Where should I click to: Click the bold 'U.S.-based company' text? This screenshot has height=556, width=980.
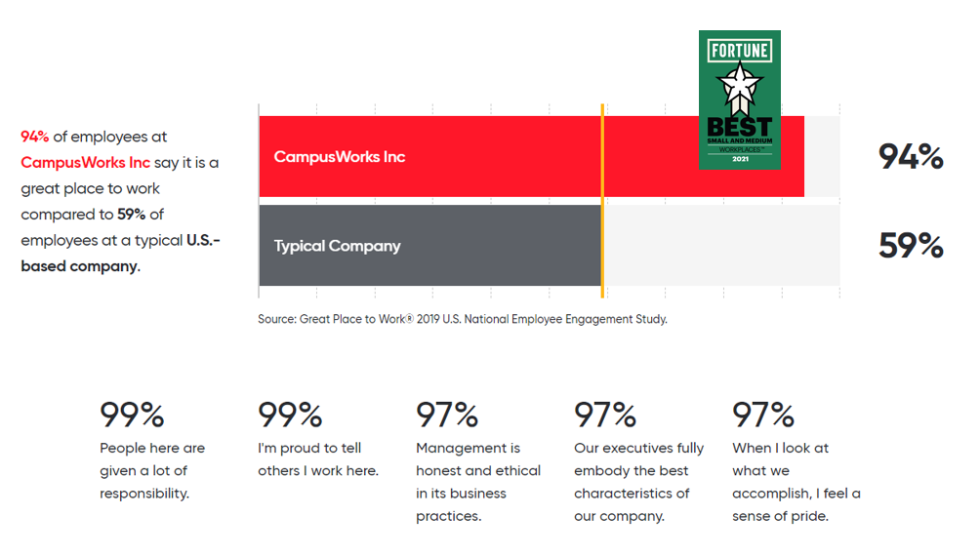coord(121,253)
